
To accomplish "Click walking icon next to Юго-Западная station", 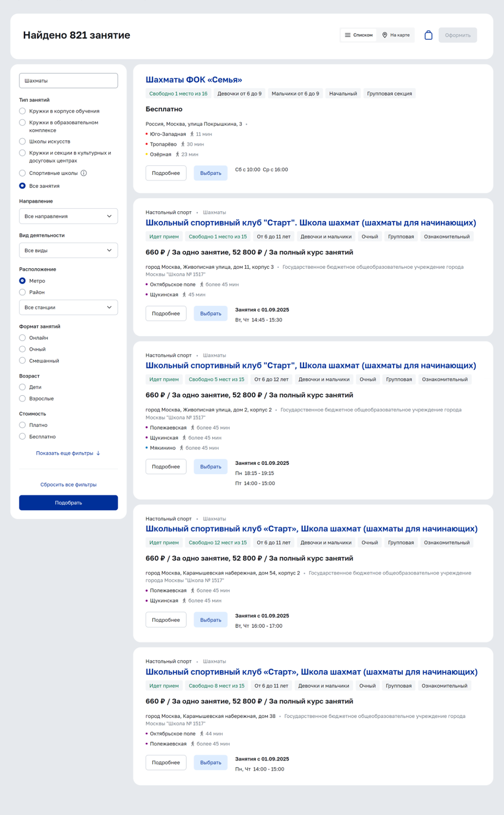I will click(x=192, y=134).
